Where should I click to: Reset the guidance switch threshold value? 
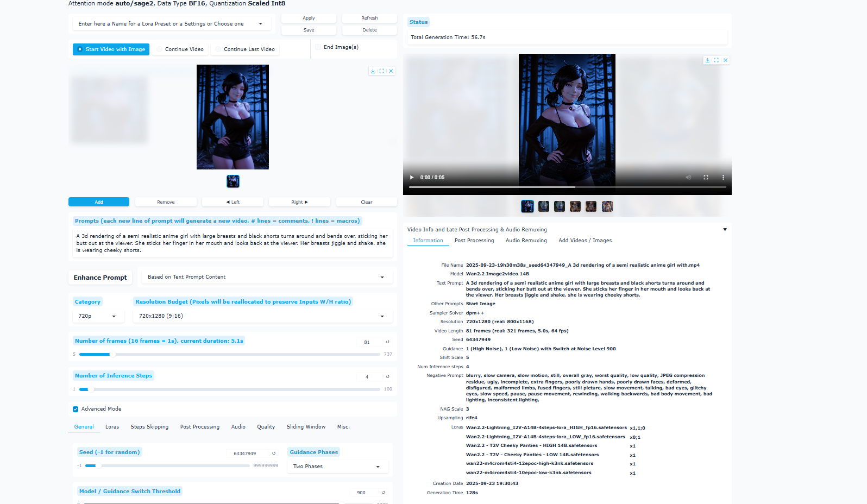[x=383, y=493]
